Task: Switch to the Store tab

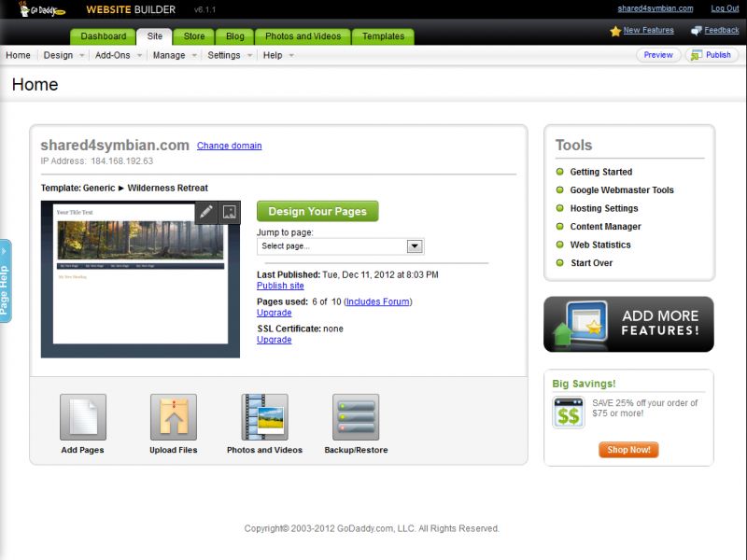Action: pyautogui.click(x=194, y=36)
